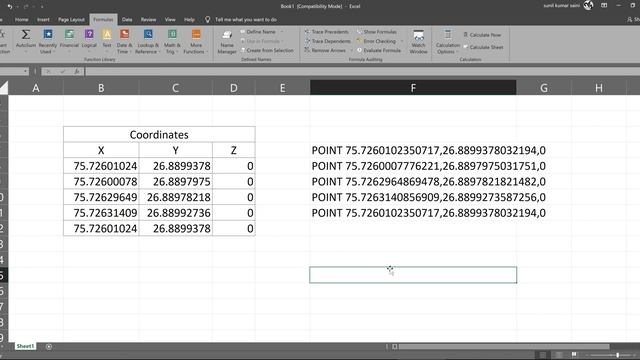Click the Select All corner triangle

[x=4, y=88]
